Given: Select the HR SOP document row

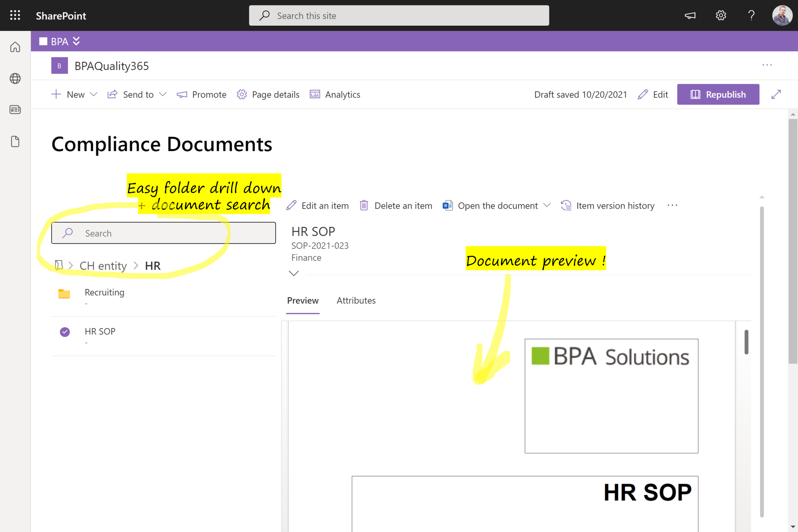Looking at the screenshot, I should point(164,336).
